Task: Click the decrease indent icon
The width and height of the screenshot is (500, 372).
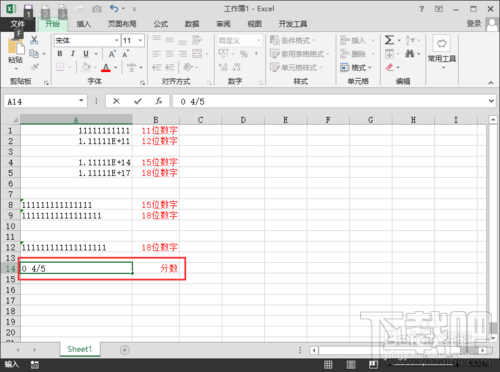Action: (157, 67)
